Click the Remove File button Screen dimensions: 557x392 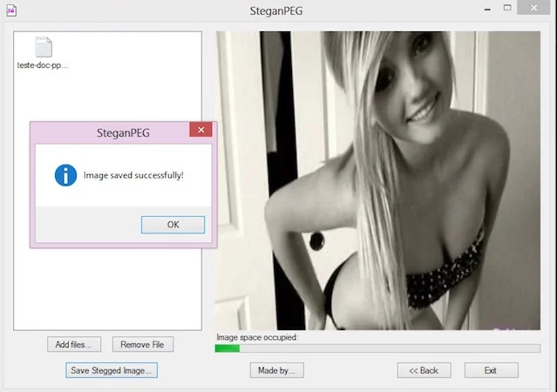pos(143,344)
